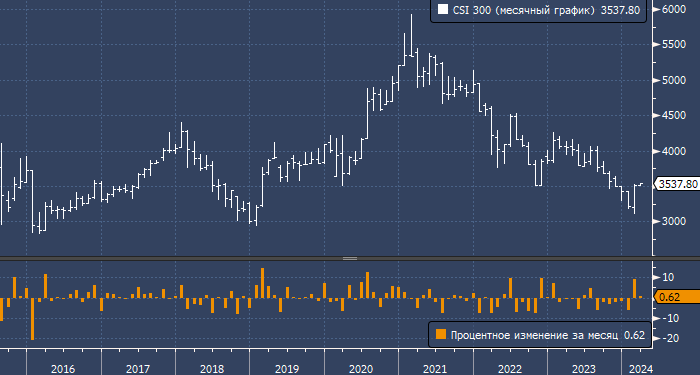The width and height of the screenshot is (700, 375).
Task: Click the 2016 year label
Action: click(62, 369)
